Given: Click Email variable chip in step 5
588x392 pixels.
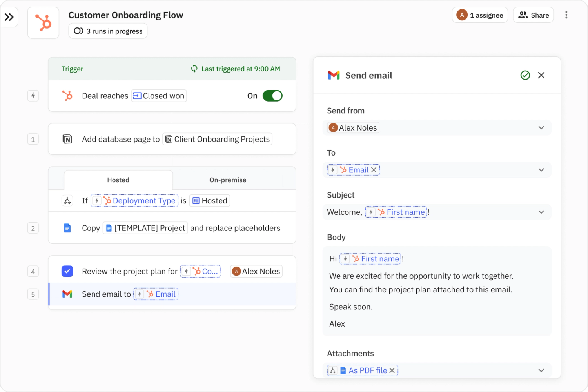Looking at the screenshot, I should click(x=156, y=294).
